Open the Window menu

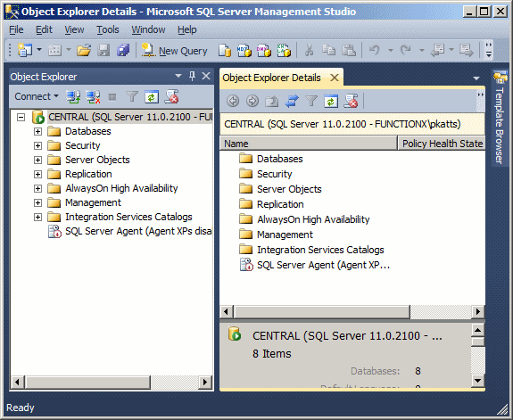click(x=148, y=29)
